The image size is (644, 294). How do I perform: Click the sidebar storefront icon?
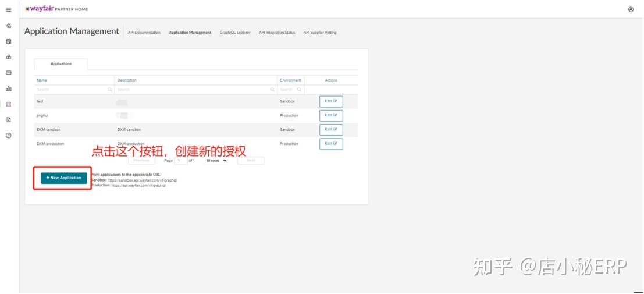pos(9,41)
